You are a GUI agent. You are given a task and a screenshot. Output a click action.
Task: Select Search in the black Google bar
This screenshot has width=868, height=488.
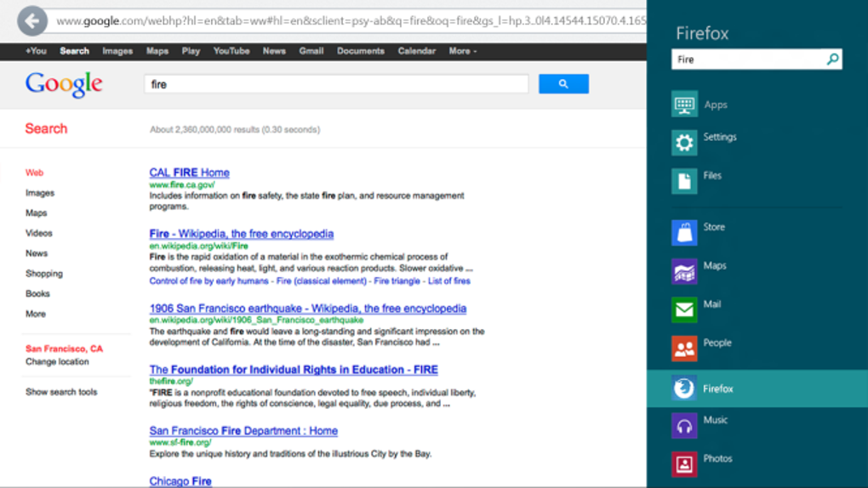click(74, 51)
